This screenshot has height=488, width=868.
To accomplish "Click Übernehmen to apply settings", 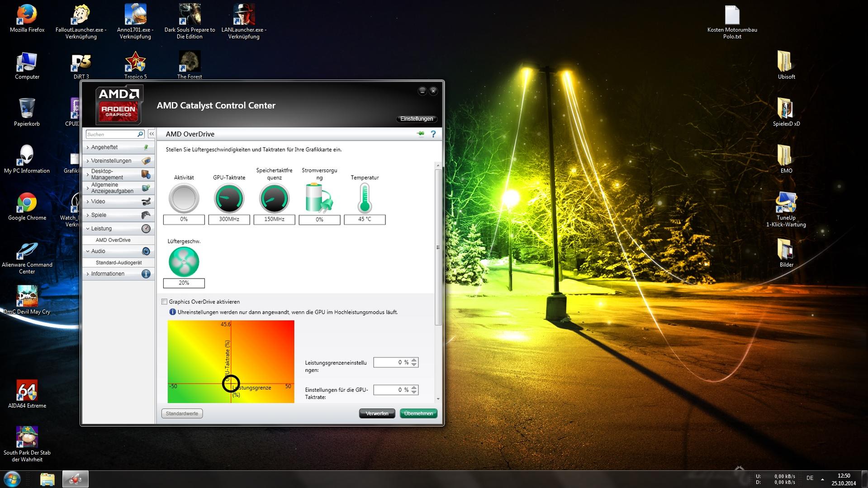I will pyautogui.click(x=418, y=413).
